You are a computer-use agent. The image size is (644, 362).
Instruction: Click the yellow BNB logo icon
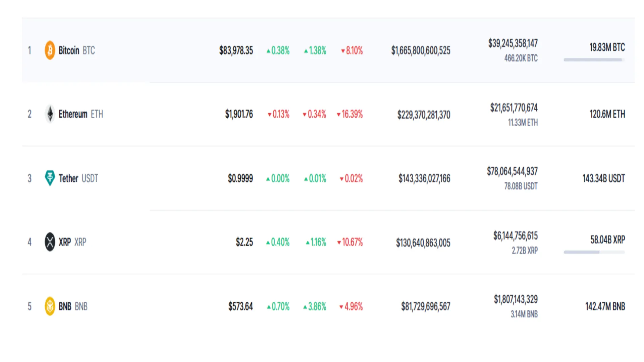click(x=50, y=306)
